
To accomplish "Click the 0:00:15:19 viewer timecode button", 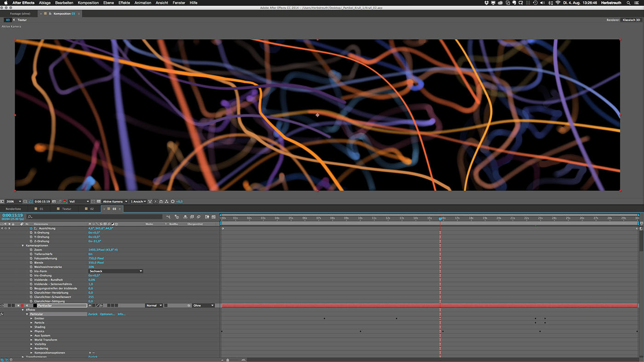I will click(x=42, y=201).
